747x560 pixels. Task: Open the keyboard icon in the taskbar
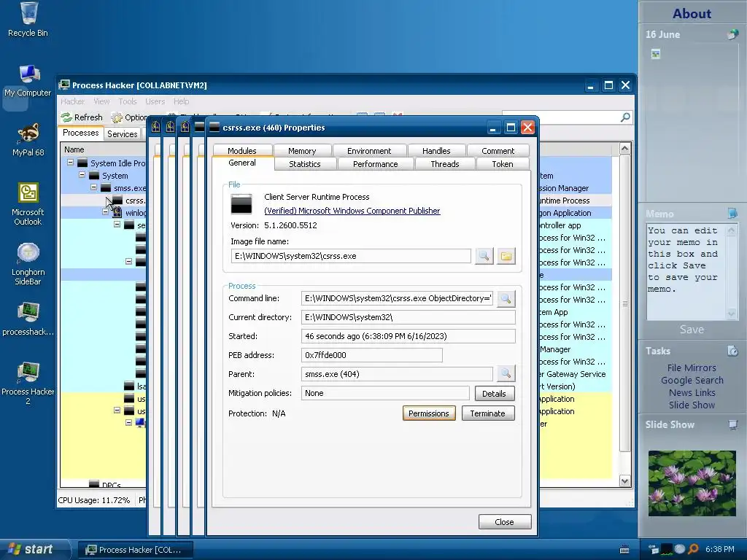pyautogui.click(x=624, y=550)
